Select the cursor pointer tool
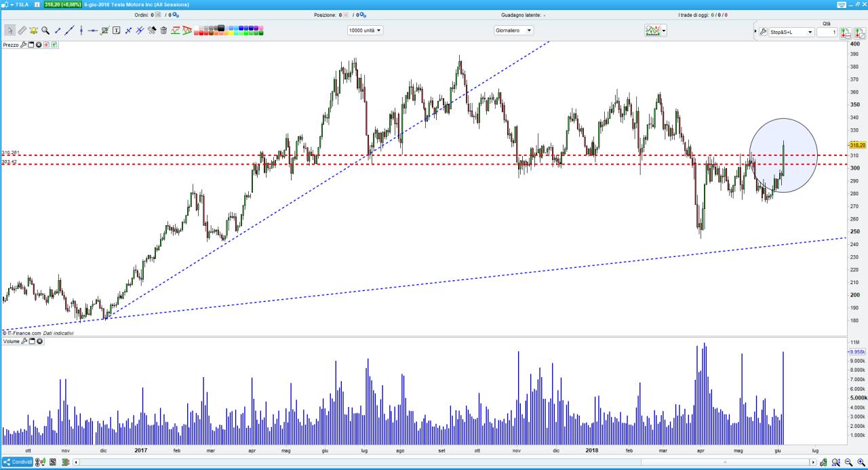The height and width of the screenshot is (470, 868). pyautogui.click(x=10, y=31)
